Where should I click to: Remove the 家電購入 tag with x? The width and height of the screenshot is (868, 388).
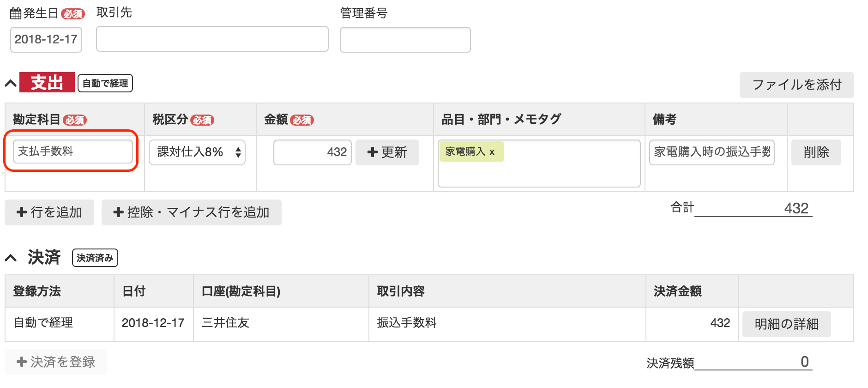pyautogui.click(x=492, y=152)
